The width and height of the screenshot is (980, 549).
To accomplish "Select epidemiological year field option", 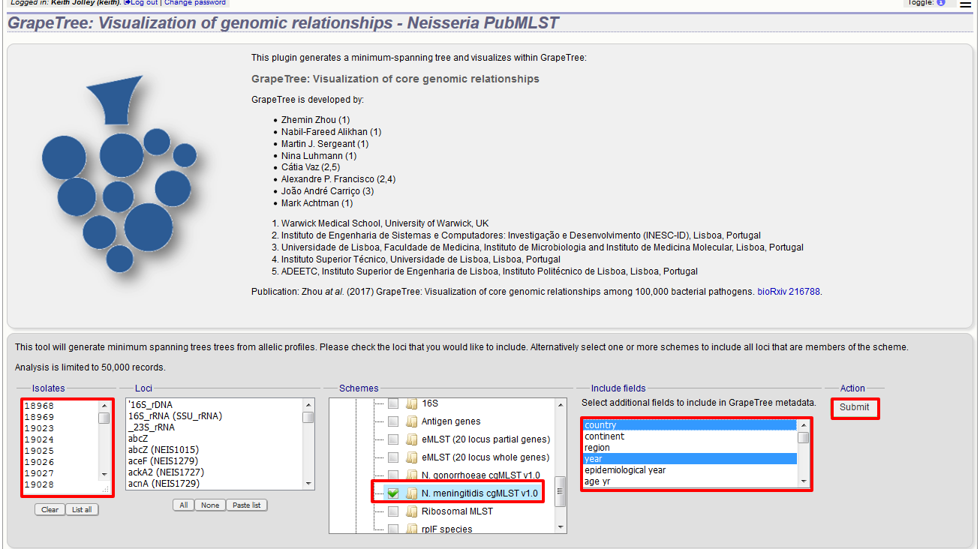I will pos(690,470).
